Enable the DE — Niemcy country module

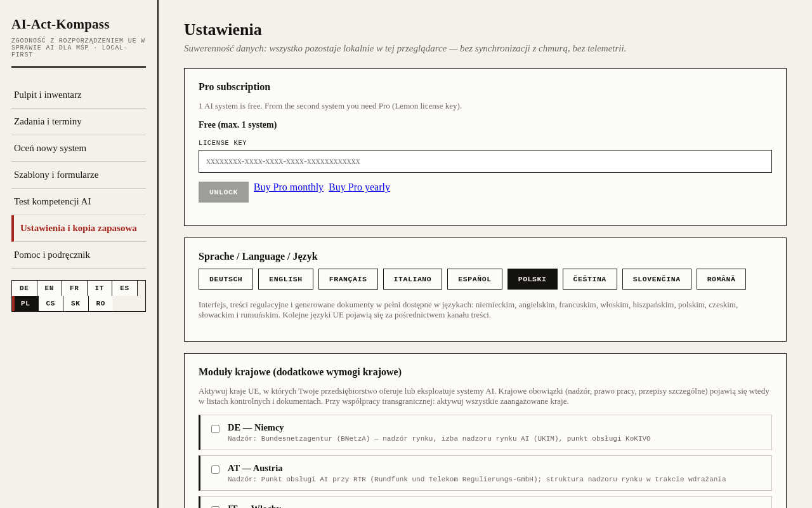point(216,429)
